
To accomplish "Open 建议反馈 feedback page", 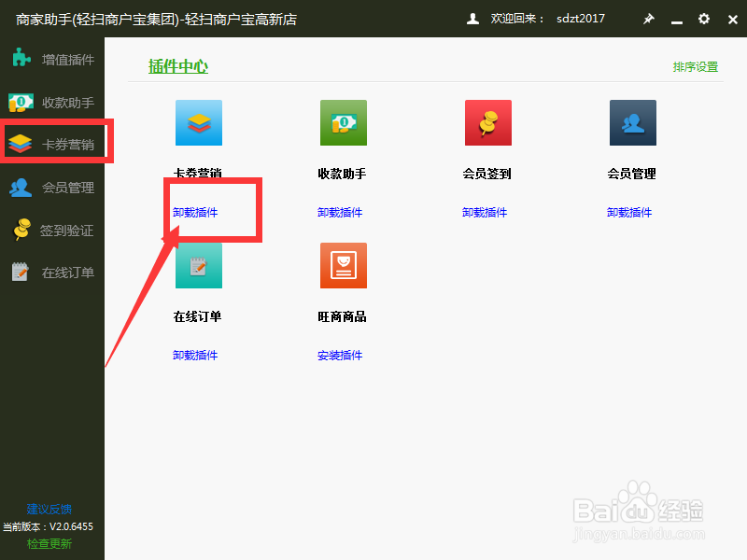I will (x=49, y=509).
